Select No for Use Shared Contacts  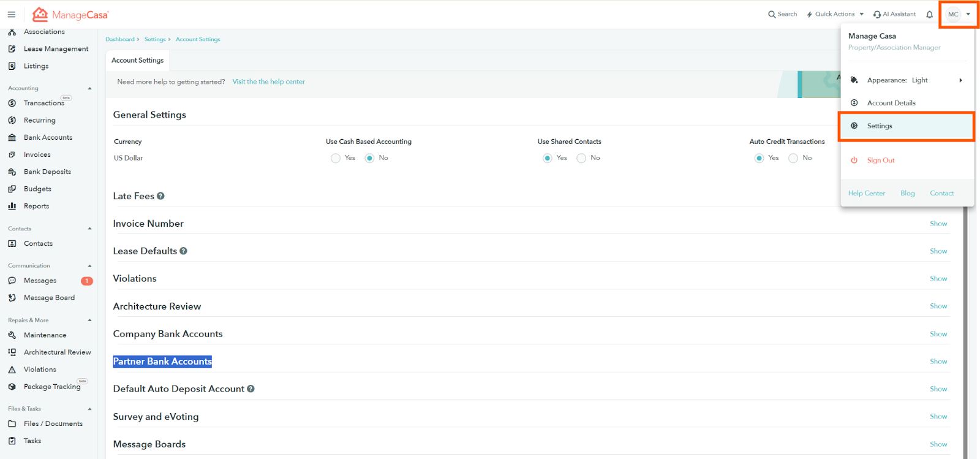581,158
